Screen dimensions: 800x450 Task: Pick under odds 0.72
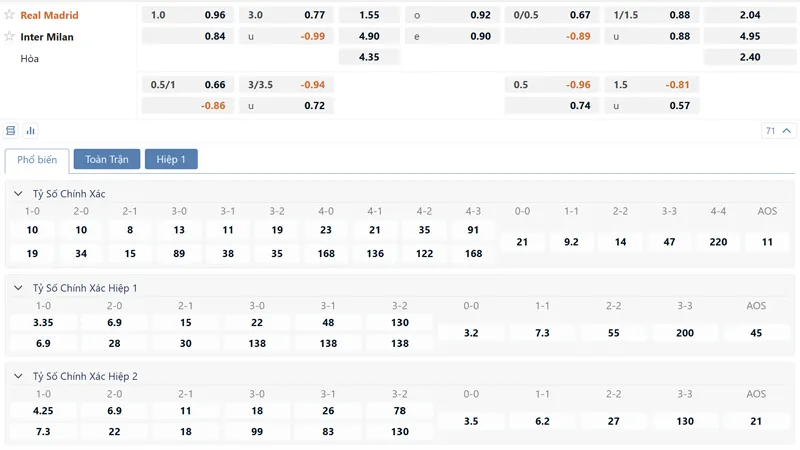(286, 106)
